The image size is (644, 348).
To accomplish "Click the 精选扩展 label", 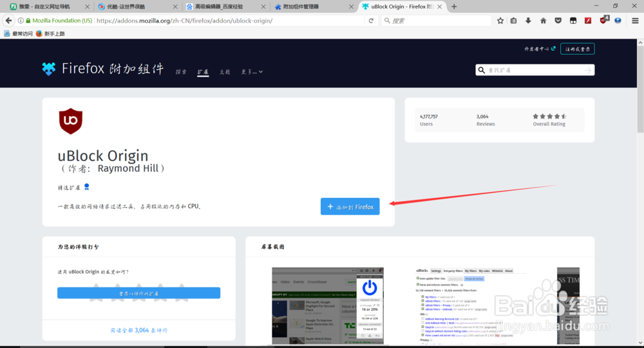I will (69, 188).
